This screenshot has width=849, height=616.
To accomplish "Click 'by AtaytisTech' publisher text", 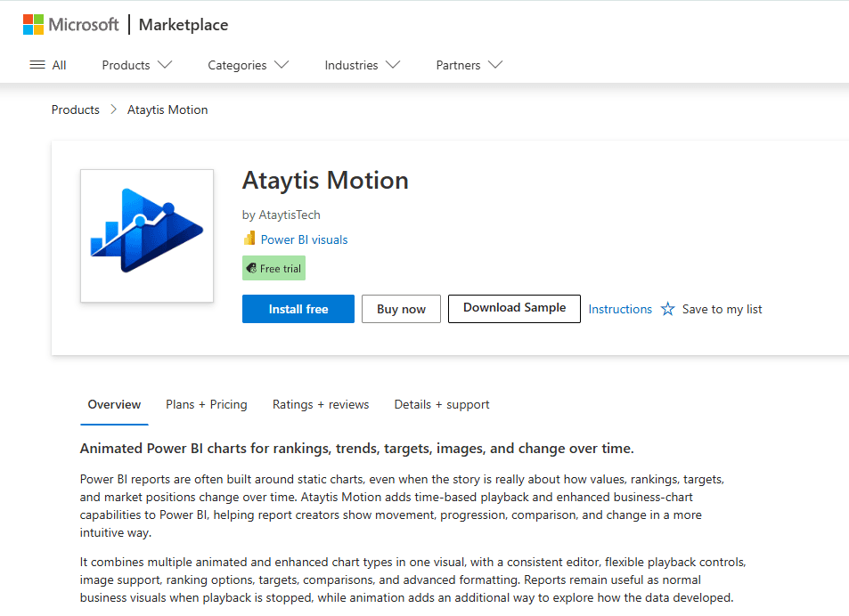I will (x=281, y=215).
